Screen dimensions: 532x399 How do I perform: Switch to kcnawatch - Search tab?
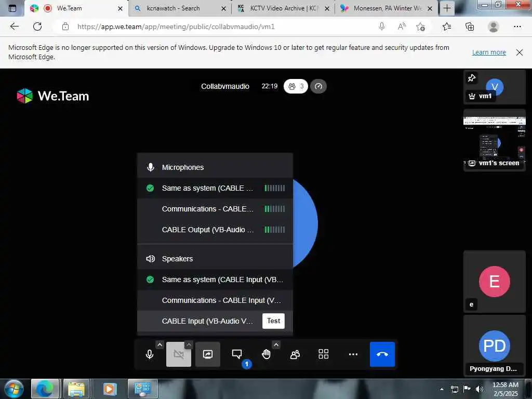click(x=180, y=8)
